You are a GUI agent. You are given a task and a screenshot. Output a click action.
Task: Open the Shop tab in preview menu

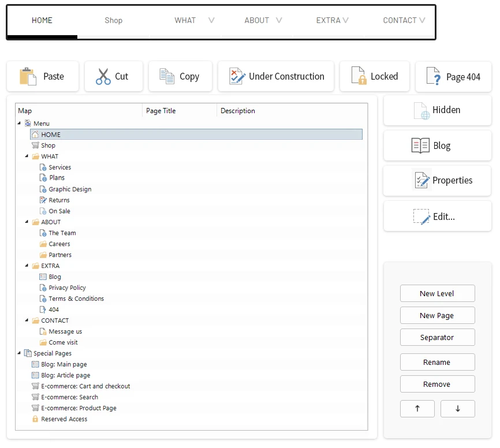coord(113,20)
